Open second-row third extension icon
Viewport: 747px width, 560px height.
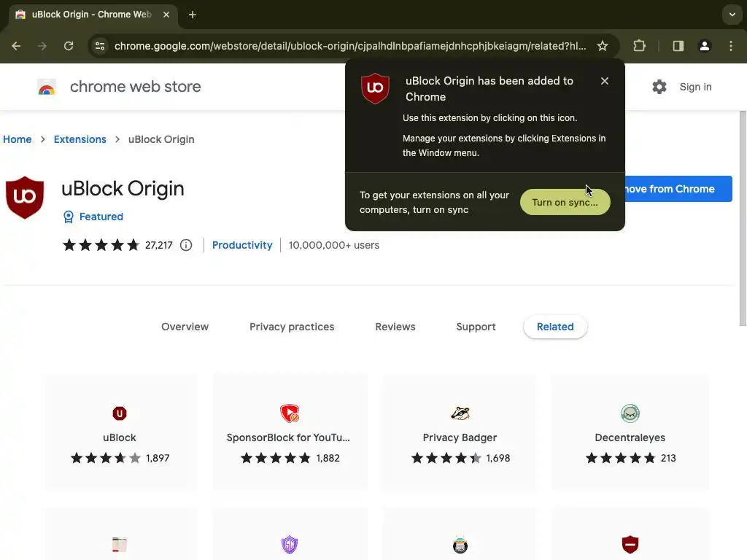tap(460, 545)
